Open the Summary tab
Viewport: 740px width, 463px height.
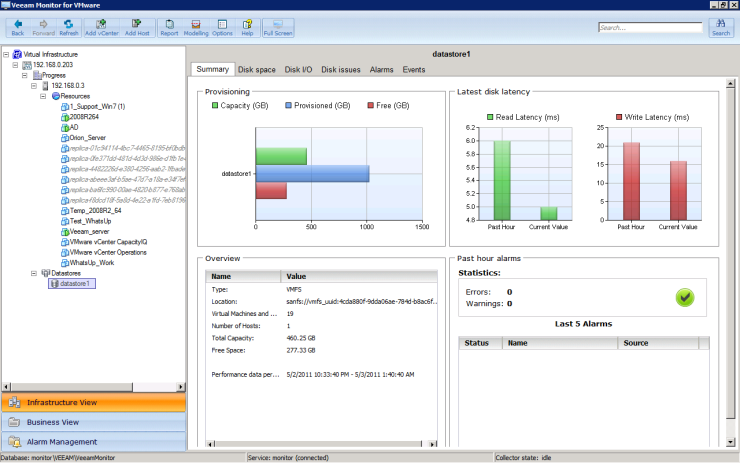coord(212,69)
